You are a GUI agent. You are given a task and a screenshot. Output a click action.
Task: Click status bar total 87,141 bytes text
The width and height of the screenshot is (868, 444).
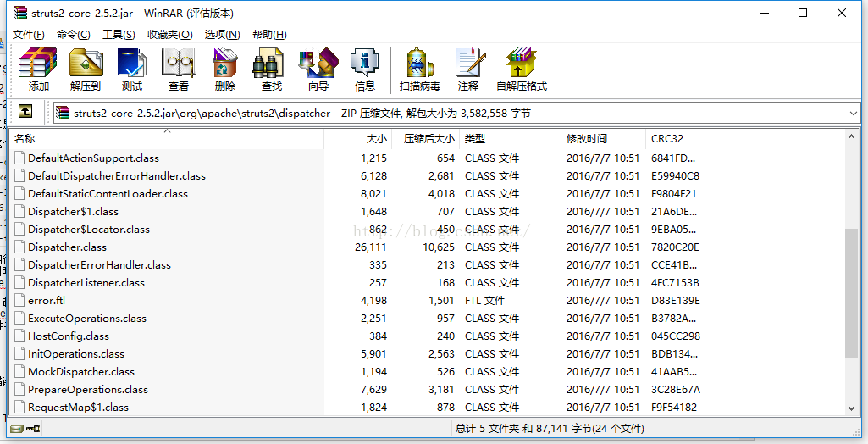[x=550, y=429]
